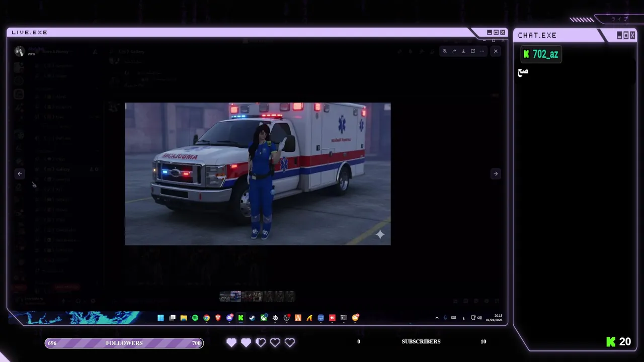
Task: Select the highlighted ambulance thumbnail
Action: click(x=235, y=296)
